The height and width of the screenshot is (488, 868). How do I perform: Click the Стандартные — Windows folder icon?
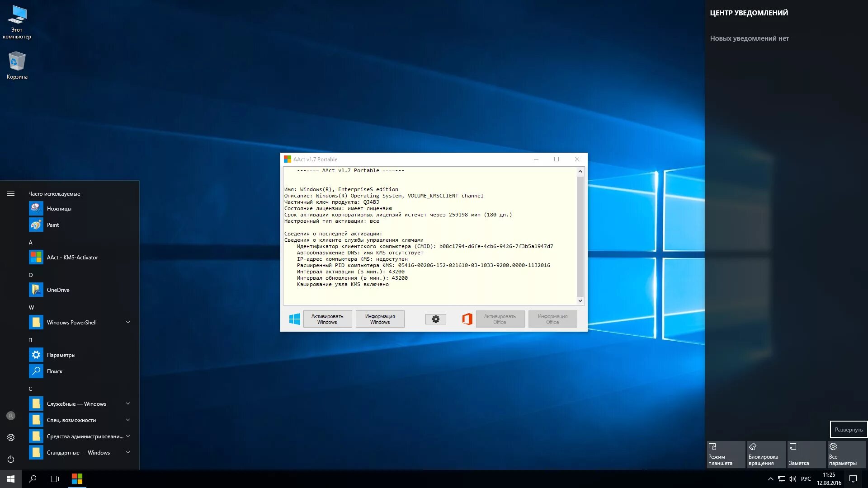pyautogui.click(x=36, y=453)
